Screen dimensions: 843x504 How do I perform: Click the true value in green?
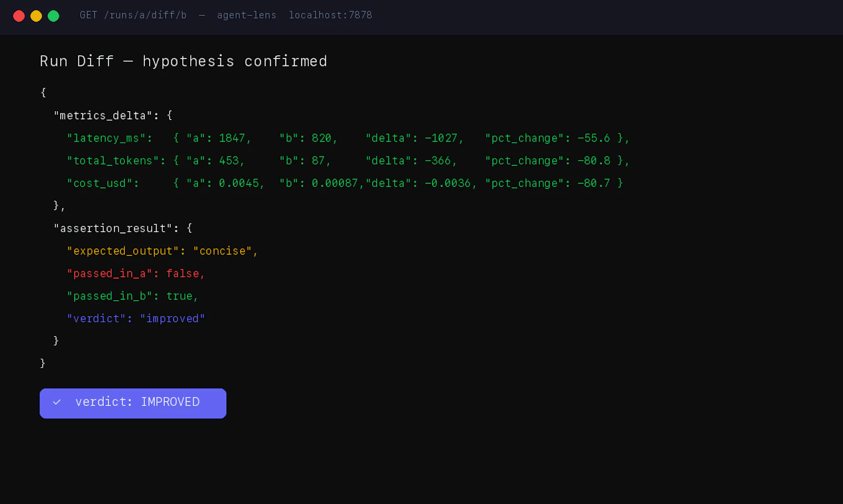(x=179, y=297)
